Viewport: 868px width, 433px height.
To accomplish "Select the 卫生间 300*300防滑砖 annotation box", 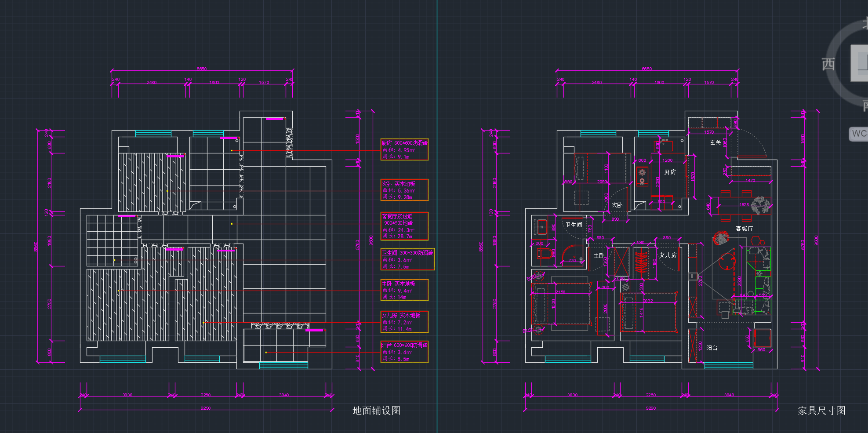I will (x=407, y=260).
